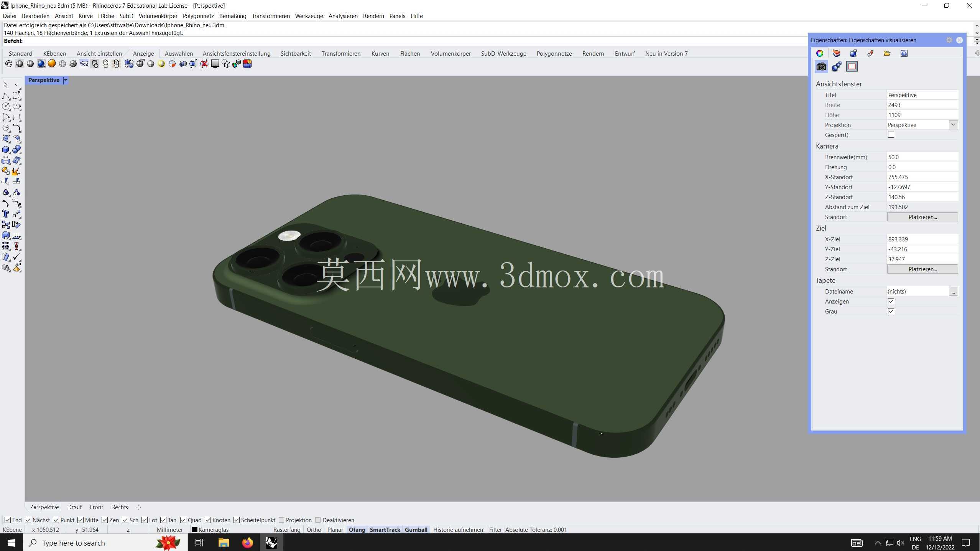Image resolution: width=980 pixels, height=551 pixels.
Task: Open Task View on the taskbar
Action: click(199, 543)
